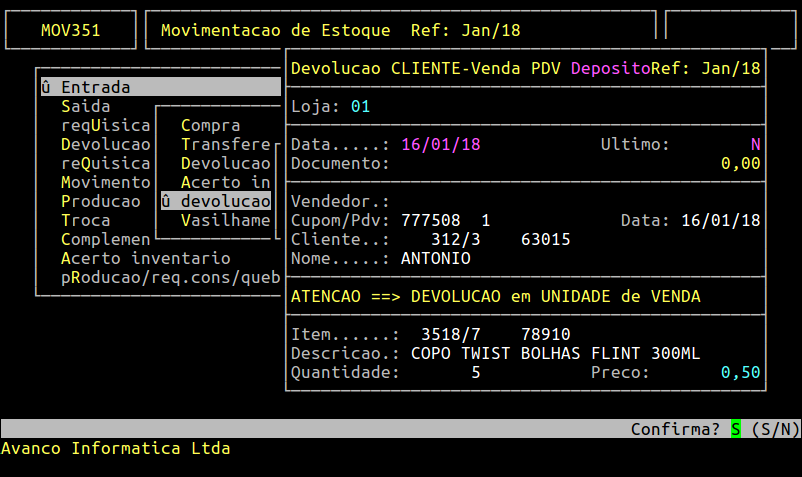
Task: Select Acerto inventario menu entry
Action: (146, 258)
